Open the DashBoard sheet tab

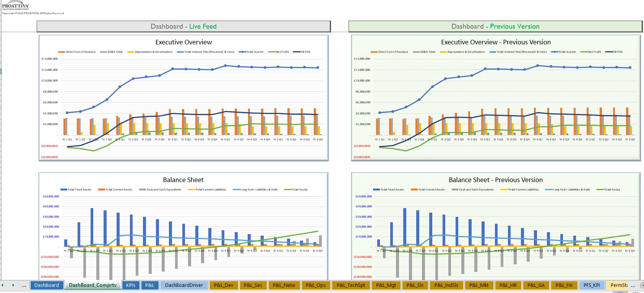[47, 285]
